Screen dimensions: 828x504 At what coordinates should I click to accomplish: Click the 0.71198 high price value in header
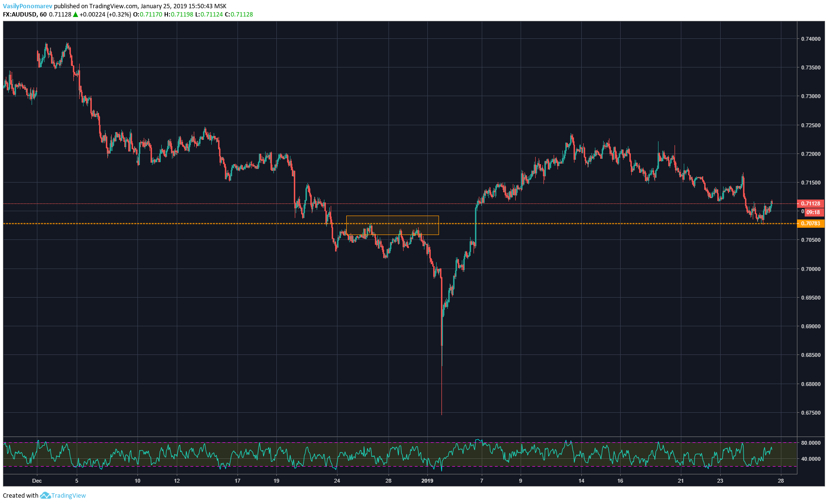pyautogui.click(x=182, y=15)
